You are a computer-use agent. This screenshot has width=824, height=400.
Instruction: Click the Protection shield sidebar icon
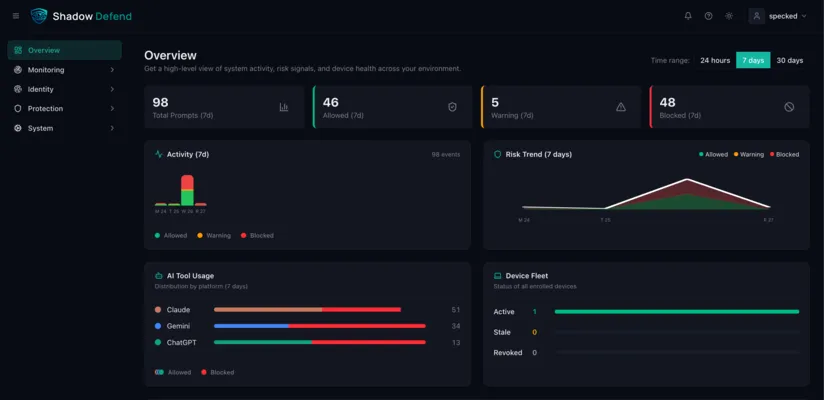(18, 109)
